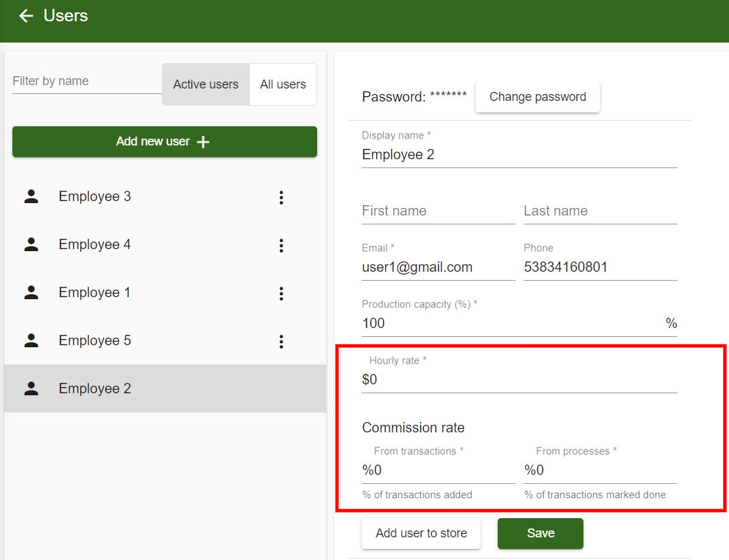Select Employee 1 in the user list
Viewport: 729px width, 560px height.
tap(165, 292)
